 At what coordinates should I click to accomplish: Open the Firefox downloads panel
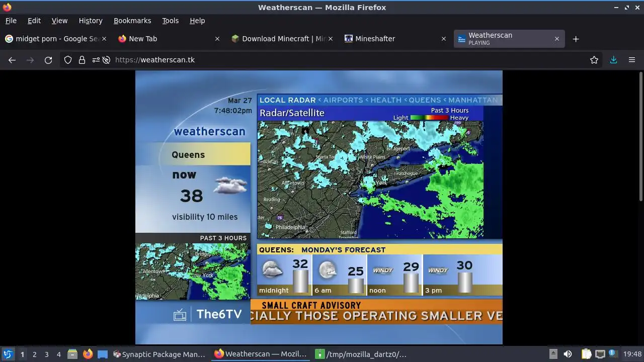613,60
